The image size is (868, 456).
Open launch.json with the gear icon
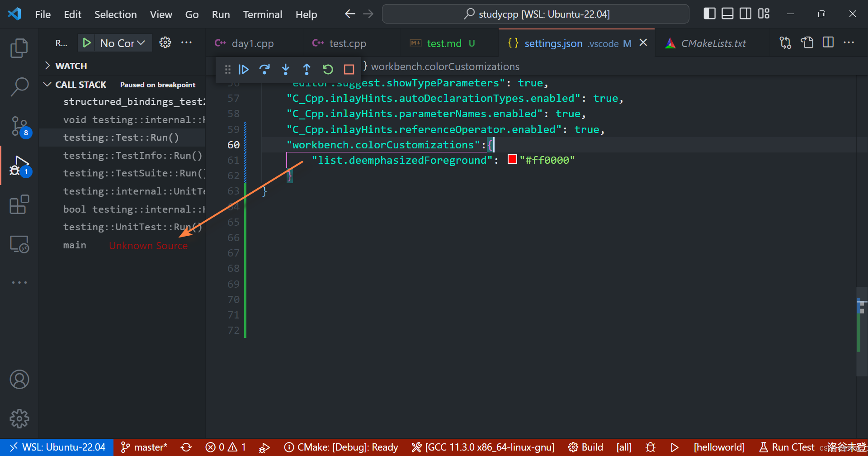pos(165,43)
